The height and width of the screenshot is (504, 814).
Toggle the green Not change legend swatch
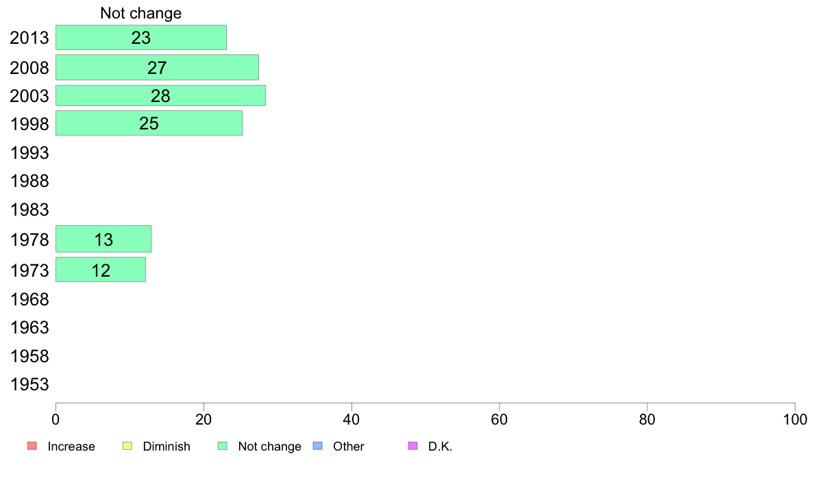(223, 446)
